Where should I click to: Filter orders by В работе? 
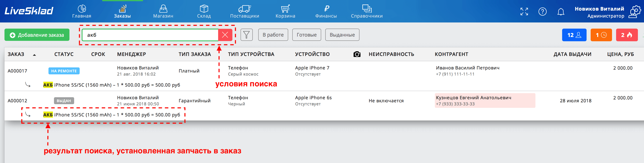tap(273, 35)
